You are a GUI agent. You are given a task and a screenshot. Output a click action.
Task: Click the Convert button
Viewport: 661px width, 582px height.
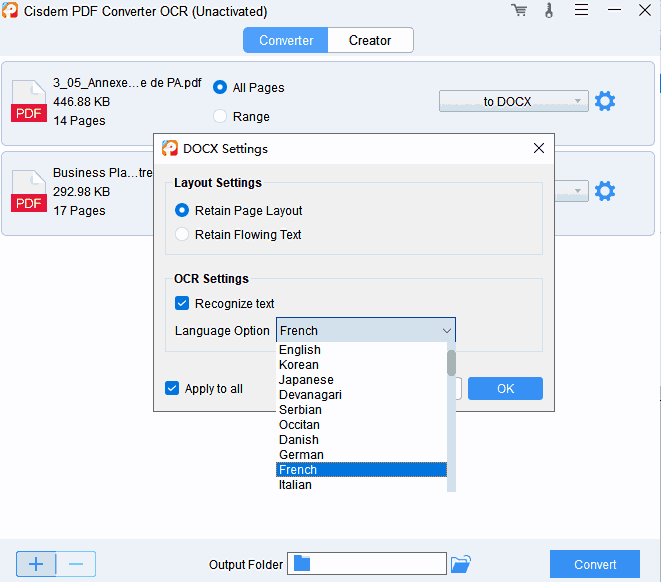pyautogui.click(x=595, y=564)
